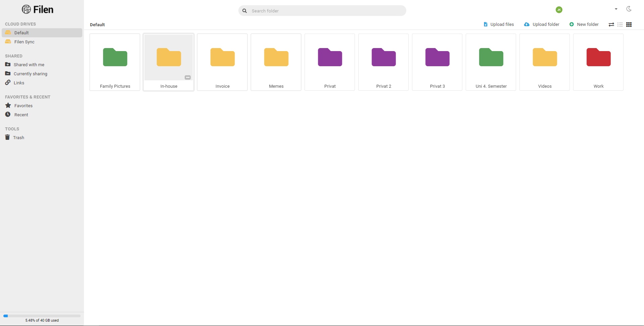Toggle dark mode with the moon icon
Screen dimensions: 644x326
[x=629, y=9]
